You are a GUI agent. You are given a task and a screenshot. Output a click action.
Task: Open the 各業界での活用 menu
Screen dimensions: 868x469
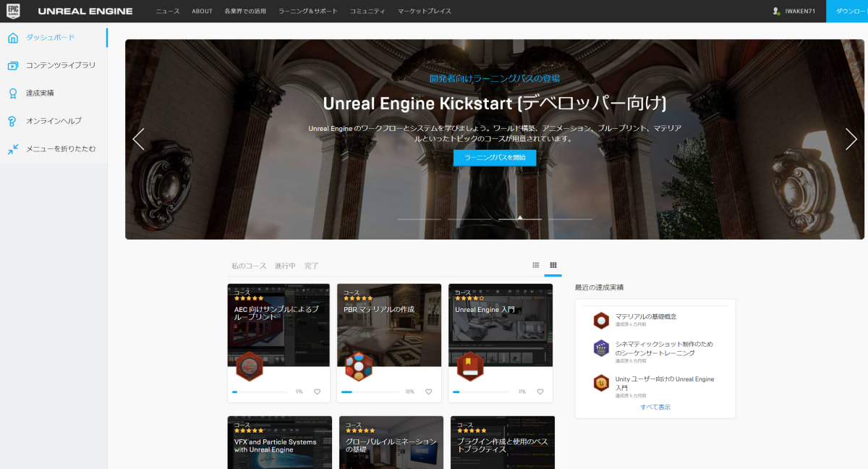[x=245, y=12]
